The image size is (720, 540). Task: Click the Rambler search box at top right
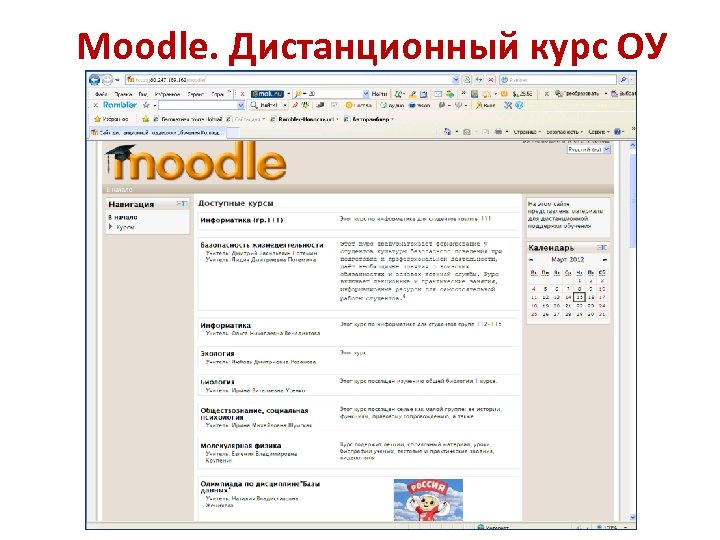pos(558,80)
